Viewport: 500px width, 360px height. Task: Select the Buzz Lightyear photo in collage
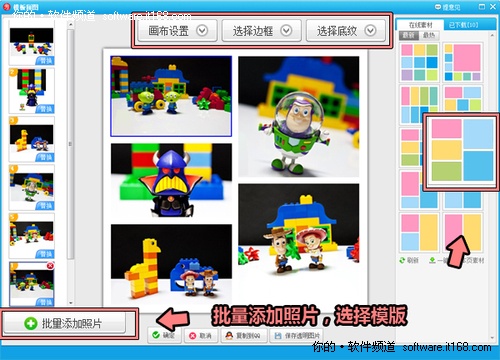[x=299, y=117]
